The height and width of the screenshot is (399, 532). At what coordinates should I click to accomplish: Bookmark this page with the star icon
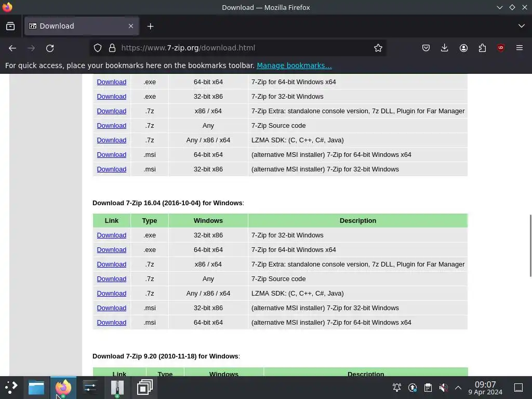378,48
